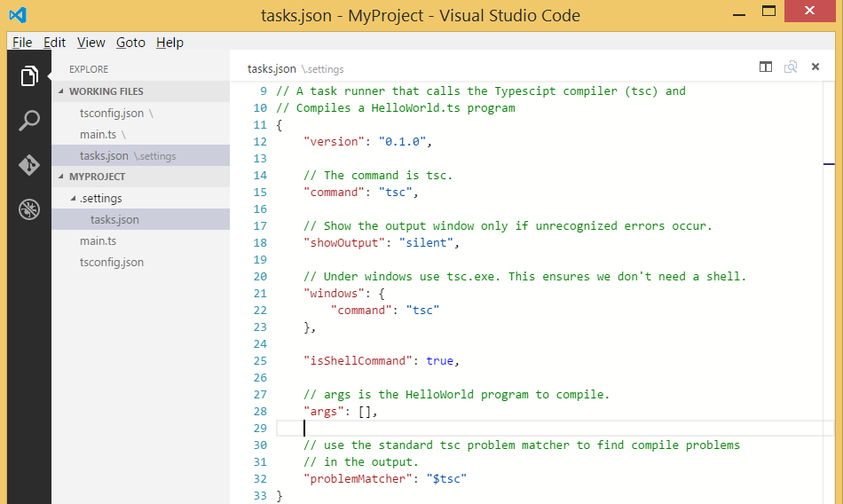Click the closing brace on line 33
The height and width of the screenshot is (504, 843).
[280, 495]
